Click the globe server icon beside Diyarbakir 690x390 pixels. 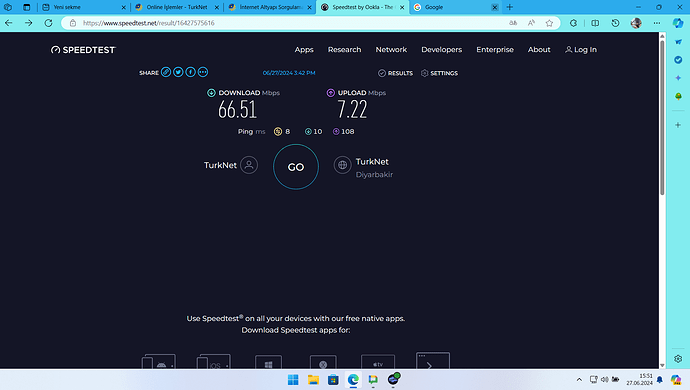coord(342,165)
